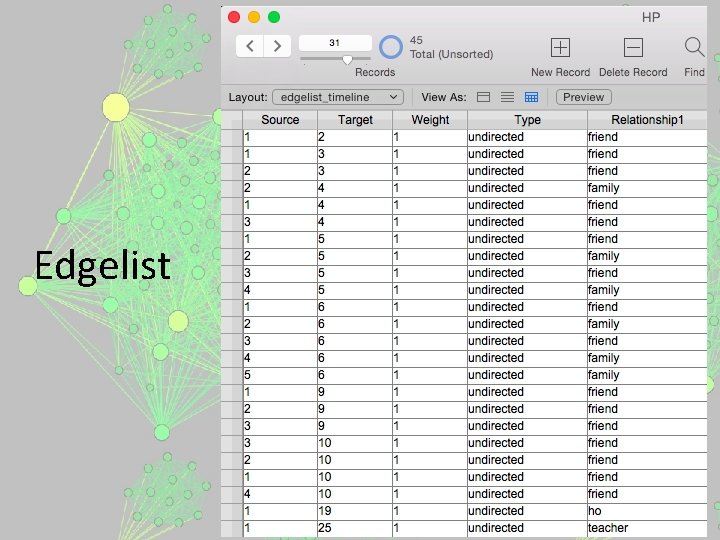Select the 'ho' relationship cell
Screen dimensions: 720x540
pos(647,511)
